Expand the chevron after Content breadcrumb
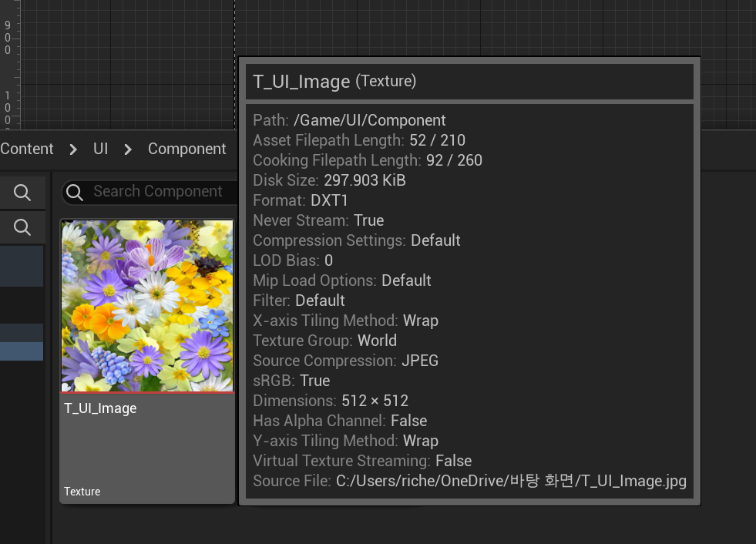The image size is (756, 544). [73, 149]
